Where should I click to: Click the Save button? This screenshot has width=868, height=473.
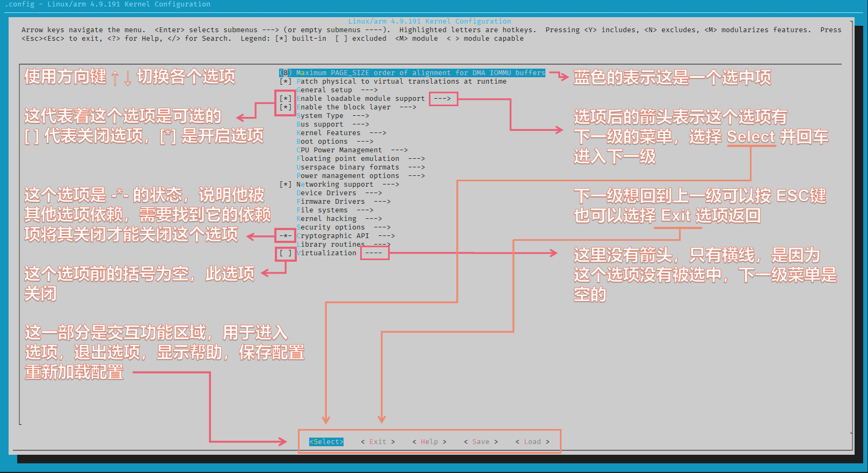click(480, 442)
